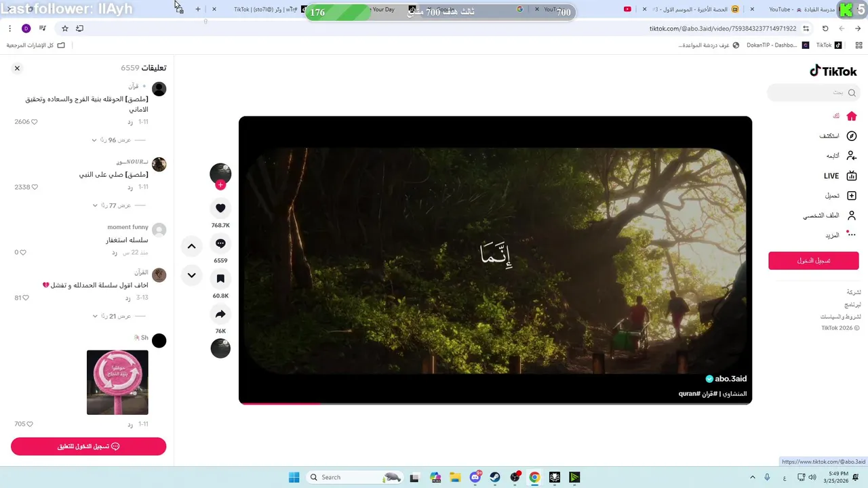This screenshot has width=868, height=488.
Task: Bookmark this page with the star icon
Action: coord(65,28)
